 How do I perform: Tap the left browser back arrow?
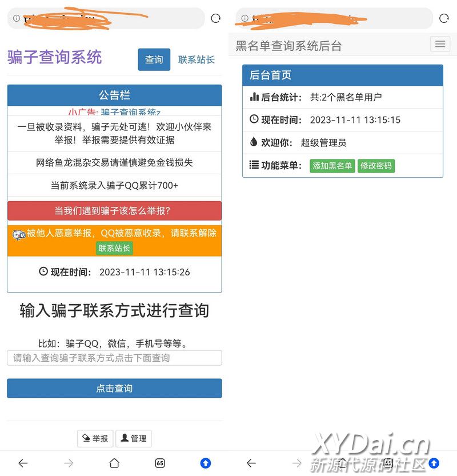tap(23, 463)
